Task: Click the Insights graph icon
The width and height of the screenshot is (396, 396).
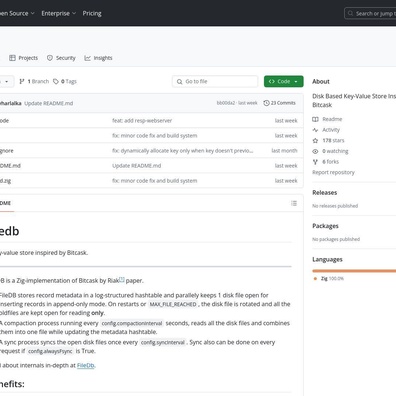Action: 87,58
